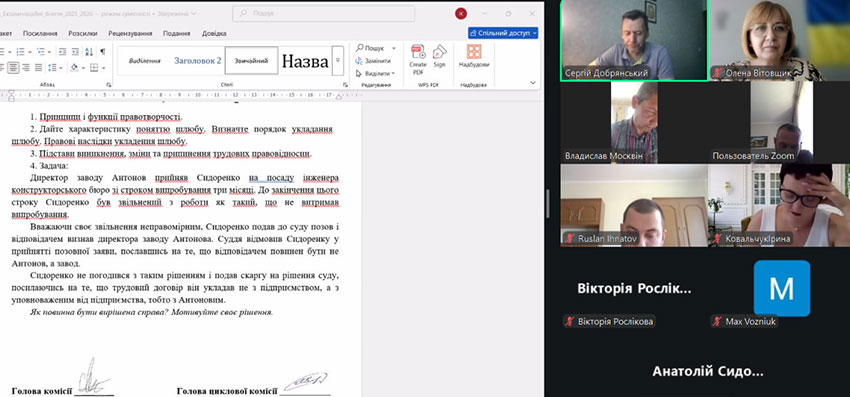
Task: Click the left indent marker on ruler
Action: [x=11, y=97]
